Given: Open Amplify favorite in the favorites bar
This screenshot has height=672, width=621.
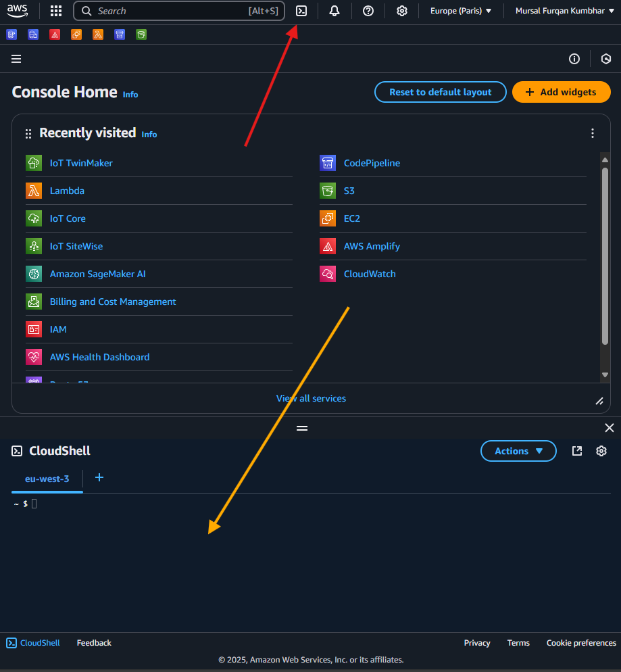Looking at the screenshot, I should 55,34.
